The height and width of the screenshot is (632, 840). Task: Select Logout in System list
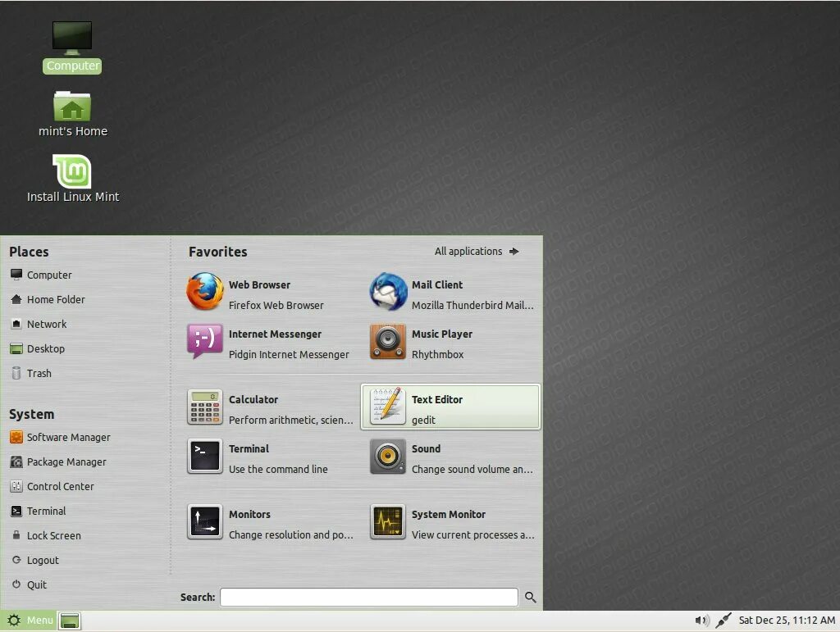[34, 561]
